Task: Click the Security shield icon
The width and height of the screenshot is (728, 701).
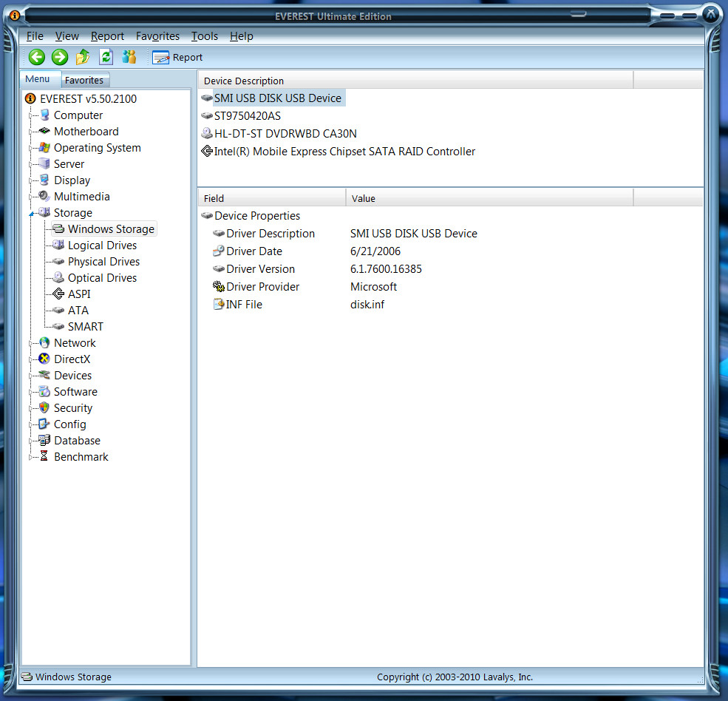Action: (x=44, y=407)
